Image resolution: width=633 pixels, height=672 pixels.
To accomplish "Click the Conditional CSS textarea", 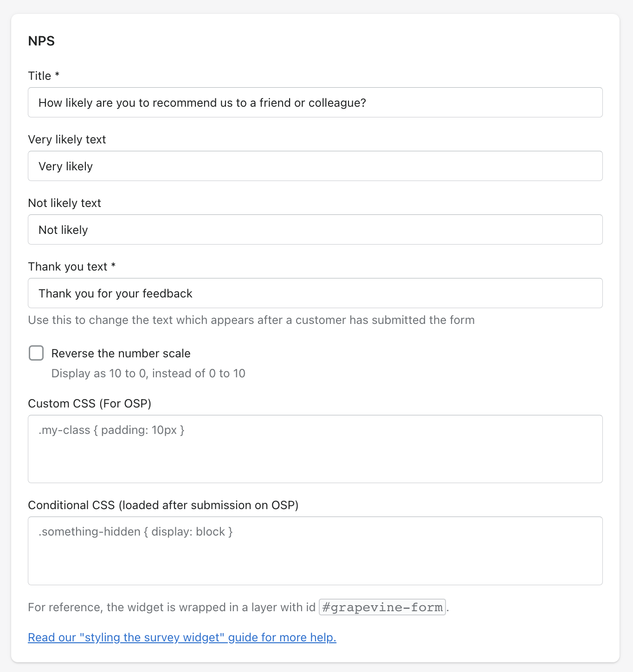I will tap(315, 550).
